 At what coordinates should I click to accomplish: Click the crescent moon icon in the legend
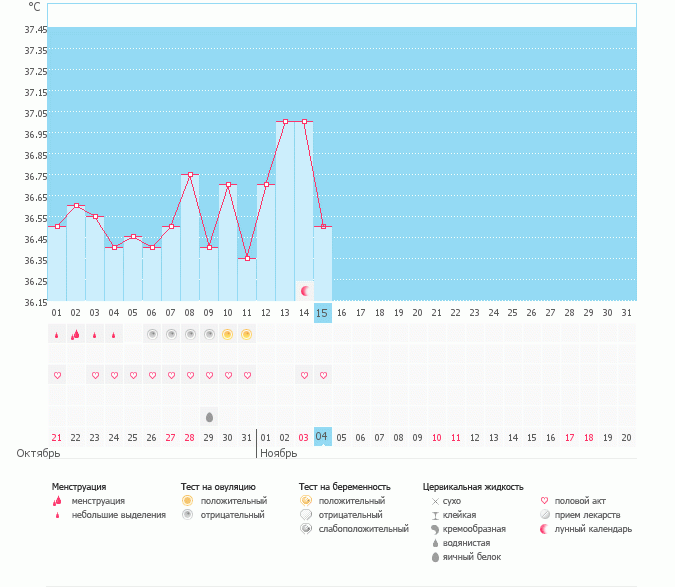[x=545, y=529]
